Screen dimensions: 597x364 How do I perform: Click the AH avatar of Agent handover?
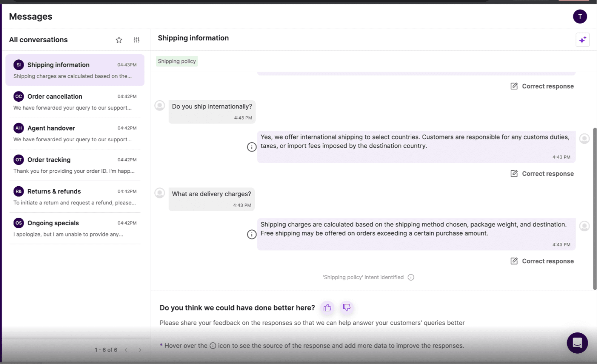[x=19, y=128]
